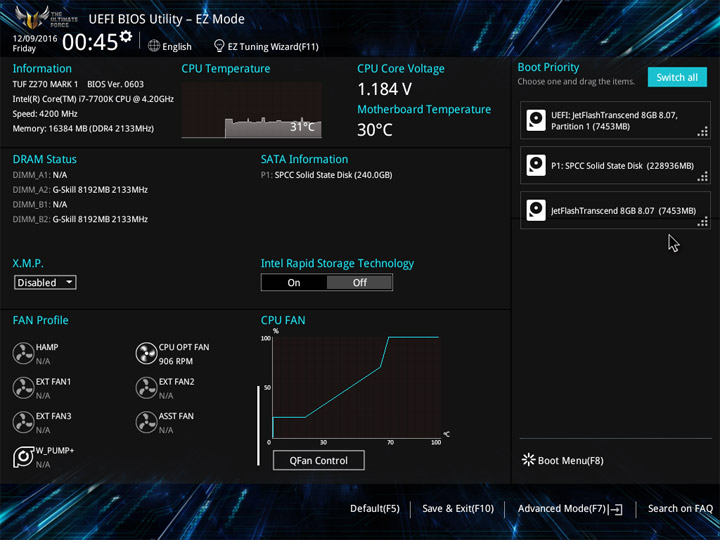Click the globe language icon
This screenshot has width=720, height=540.
point(154,46)
